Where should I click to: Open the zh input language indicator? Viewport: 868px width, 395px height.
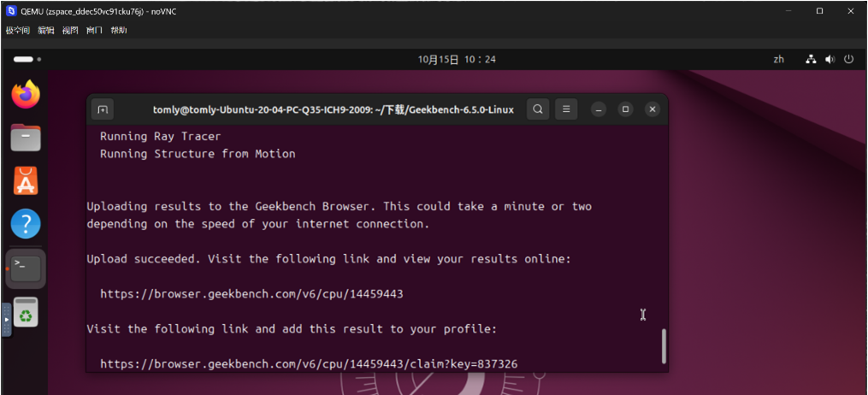tap(779, 59)
